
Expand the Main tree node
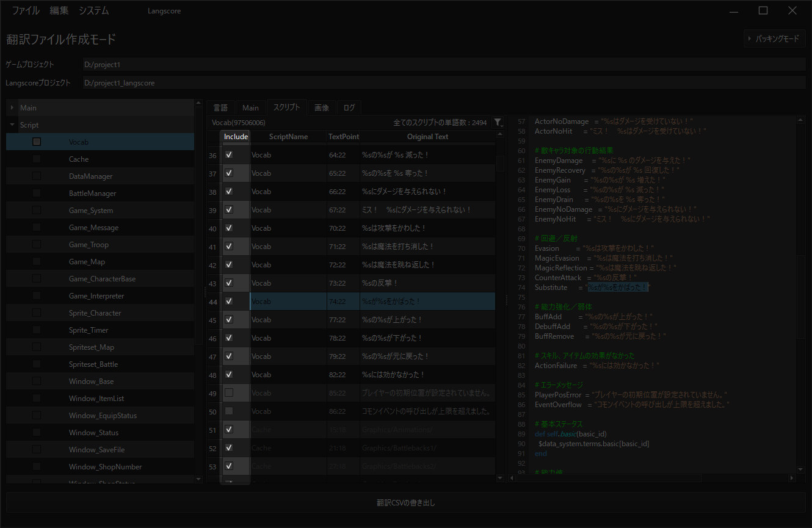[12, 108]
